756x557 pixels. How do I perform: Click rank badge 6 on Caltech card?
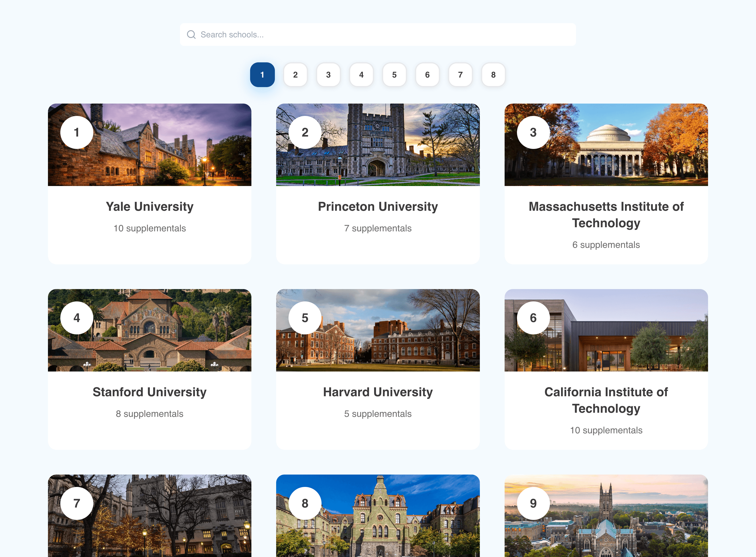tap(533, 318)
